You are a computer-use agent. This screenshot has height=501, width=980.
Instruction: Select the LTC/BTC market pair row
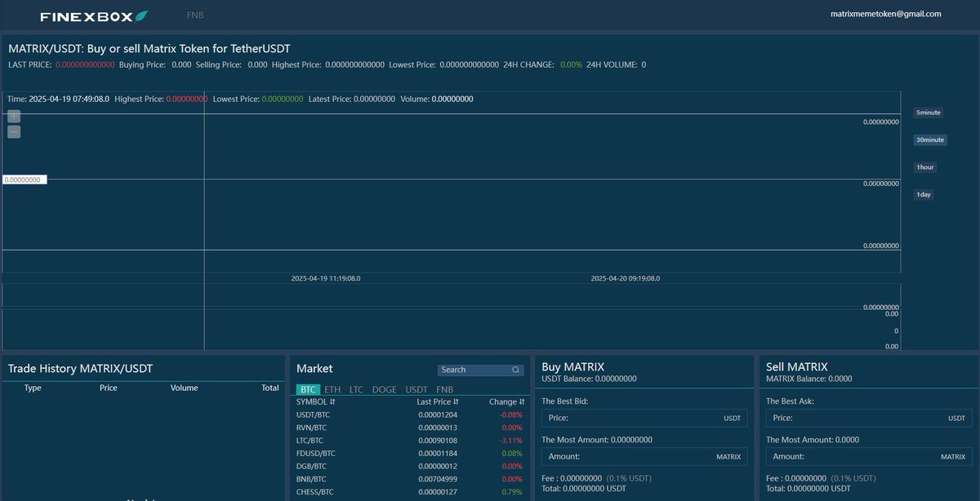[408, 440]
